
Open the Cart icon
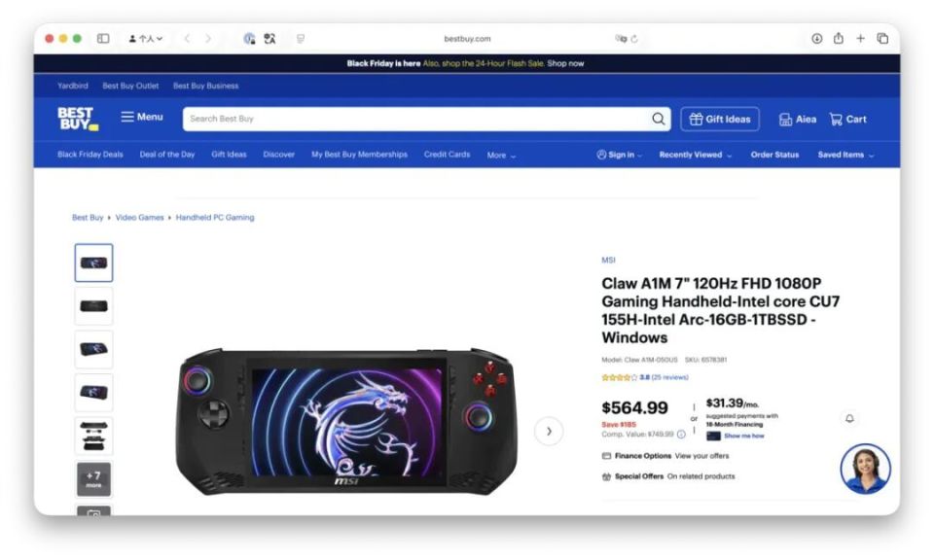(848, 119)
